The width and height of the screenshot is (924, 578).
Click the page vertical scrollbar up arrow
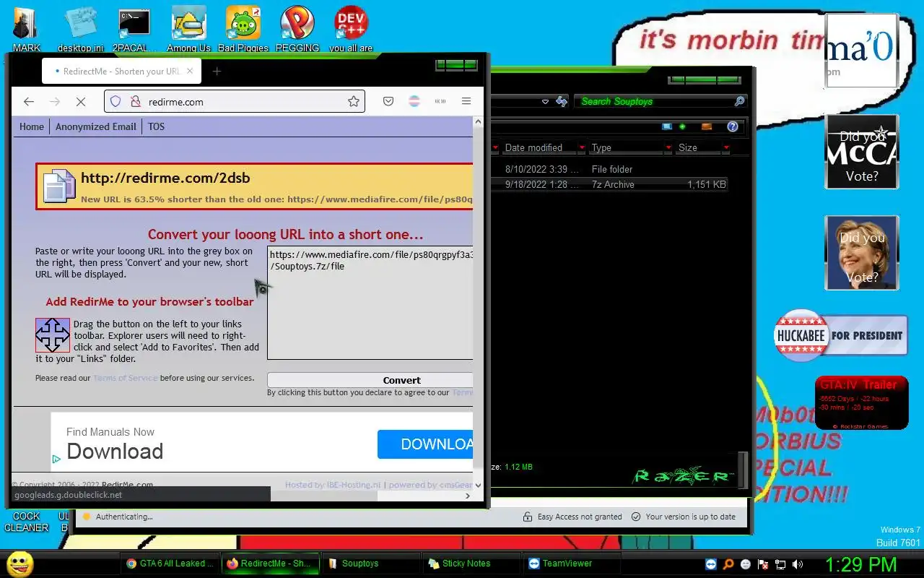[x=478, y=123]
